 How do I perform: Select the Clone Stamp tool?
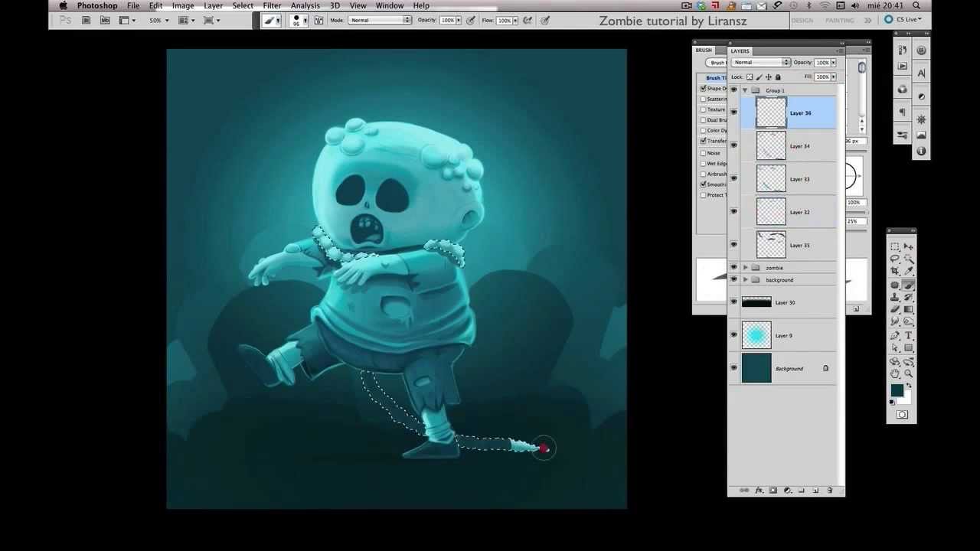(x=893, y=296)
